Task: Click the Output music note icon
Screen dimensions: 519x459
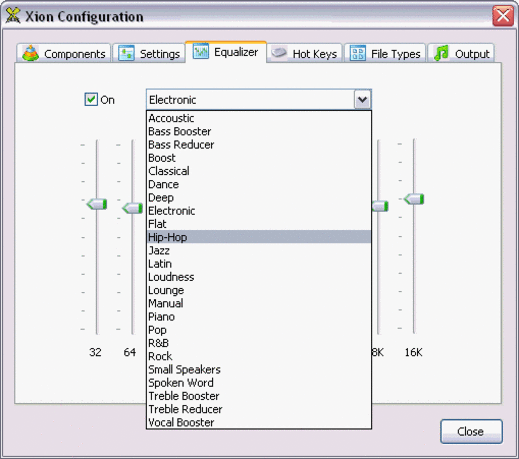Action: (x=441, y=53)
